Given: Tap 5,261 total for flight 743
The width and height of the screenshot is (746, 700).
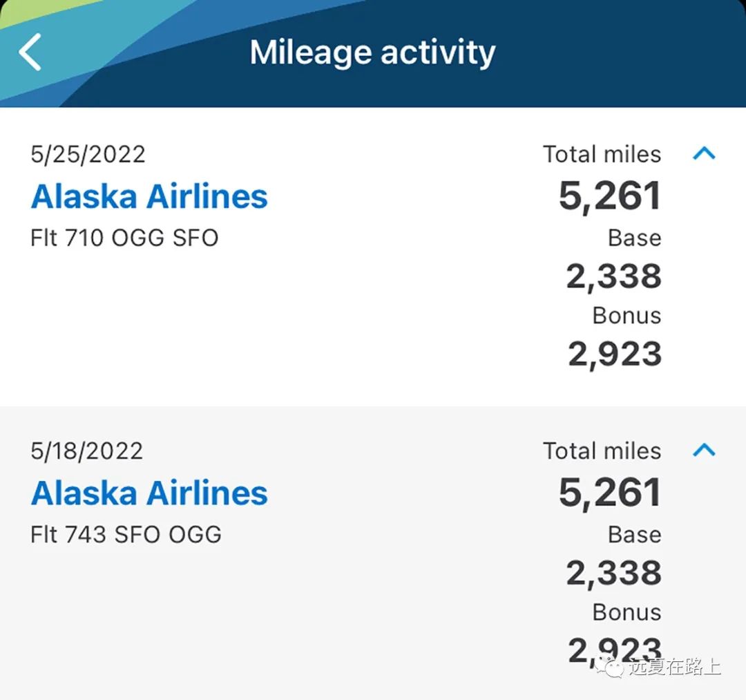Looking at the screenshot, I should (610, 492).
